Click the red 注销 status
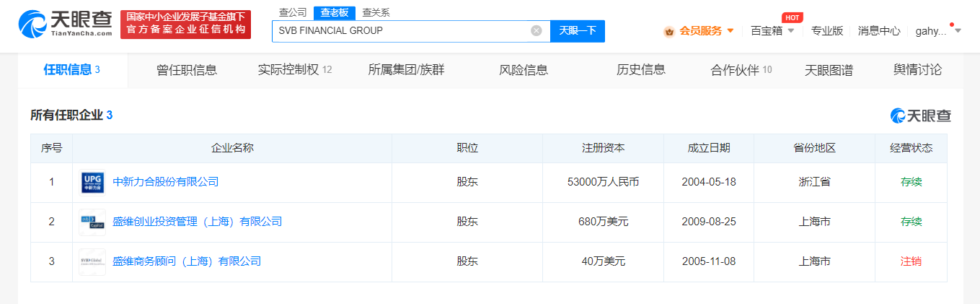Image resolution: width=980 pixels, height=304 pixels. click(x=911, y=261)
